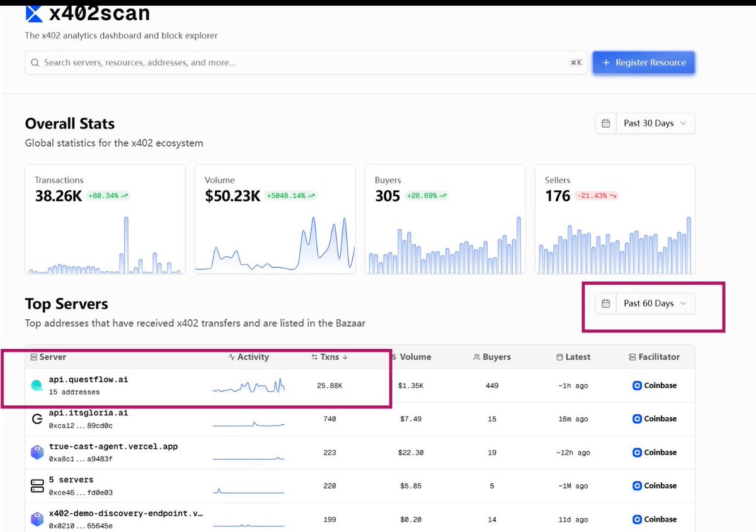Click the stacked servers icon on the 5 servers row
The image size is (756, 532).
(37, 485)
